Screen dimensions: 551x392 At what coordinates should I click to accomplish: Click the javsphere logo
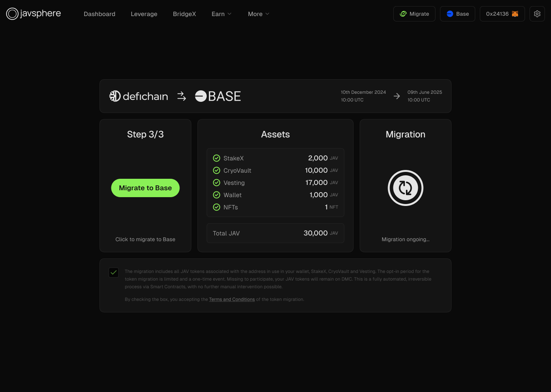click(34, 14)
